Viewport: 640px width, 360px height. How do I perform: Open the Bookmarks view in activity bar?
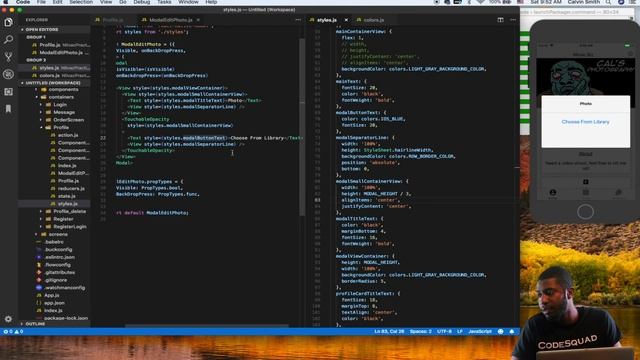tap(8, 109)
